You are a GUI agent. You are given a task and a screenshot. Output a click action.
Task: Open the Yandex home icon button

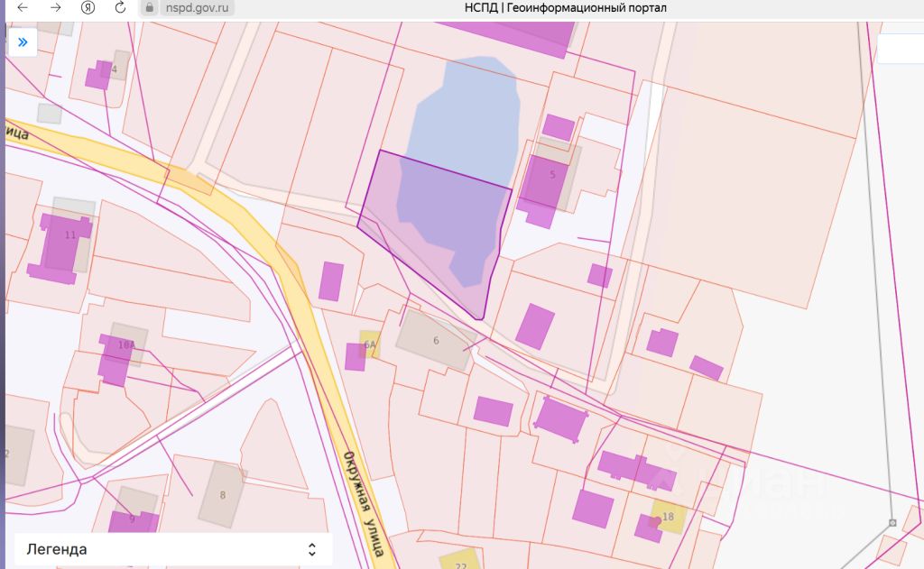click(88, 7)
